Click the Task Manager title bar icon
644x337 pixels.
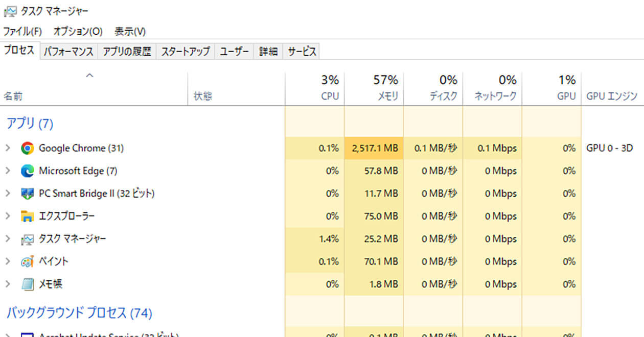point(10,11)
